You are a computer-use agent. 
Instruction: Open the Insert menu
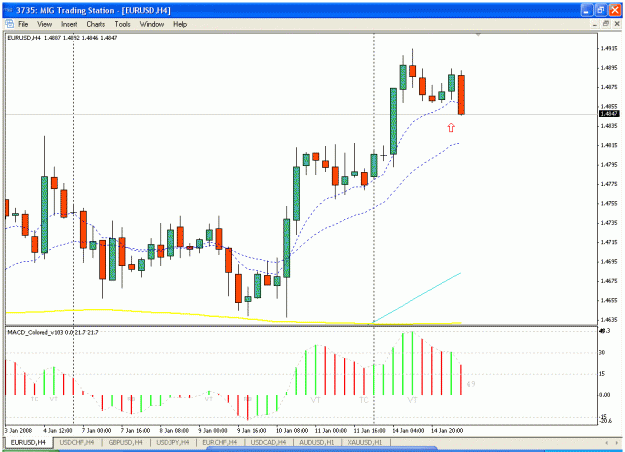click(x=69, y=24)
